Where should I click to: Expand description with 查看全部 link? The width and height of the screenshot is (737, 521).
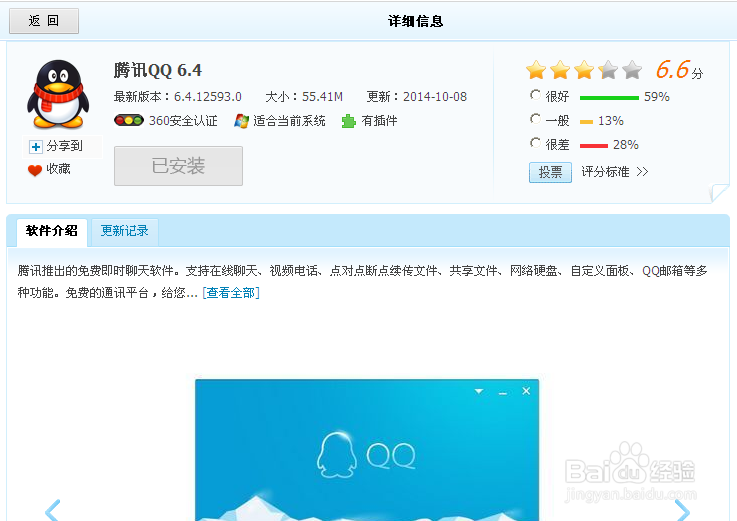click(231, 293)
